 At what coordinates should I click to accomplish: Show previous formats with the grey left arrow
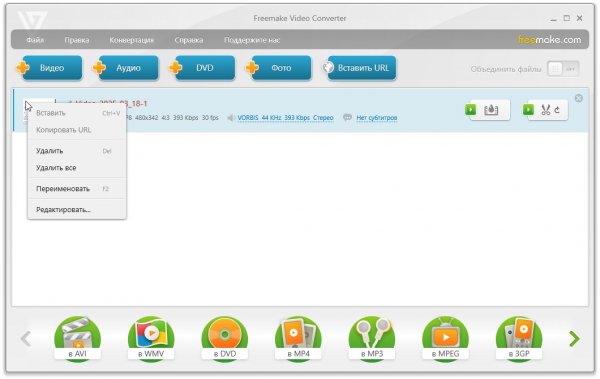coord(26,339)
